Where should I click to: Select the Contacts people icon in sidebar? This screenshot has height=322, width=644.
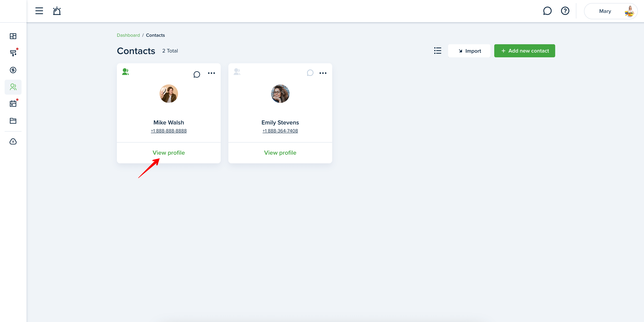(13, 87)
